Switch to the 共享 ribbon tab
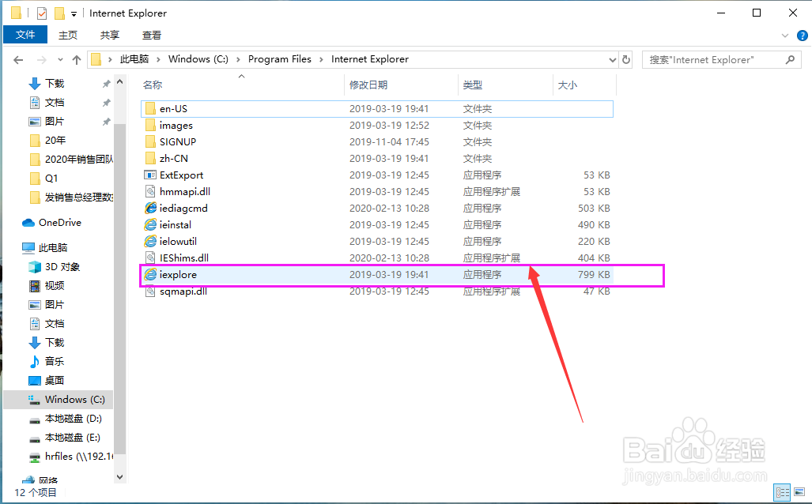 point(110,35)
